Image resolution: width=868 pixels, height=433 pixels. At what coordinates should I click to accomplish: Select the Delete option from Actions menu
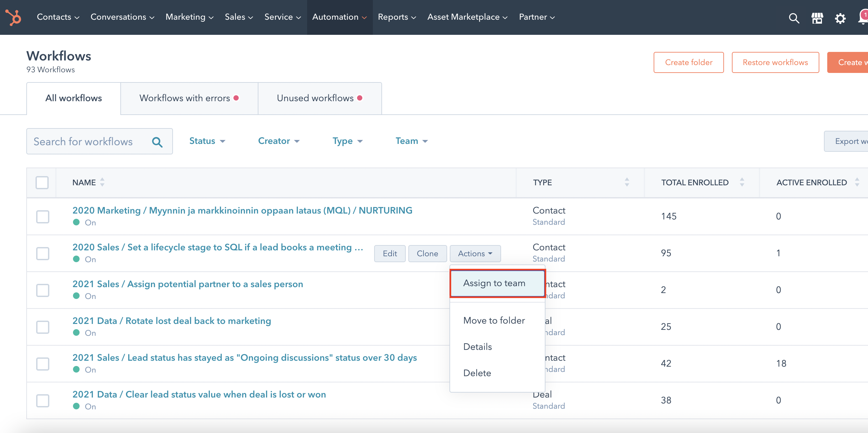pyautogui.click(x=477, y=373)
